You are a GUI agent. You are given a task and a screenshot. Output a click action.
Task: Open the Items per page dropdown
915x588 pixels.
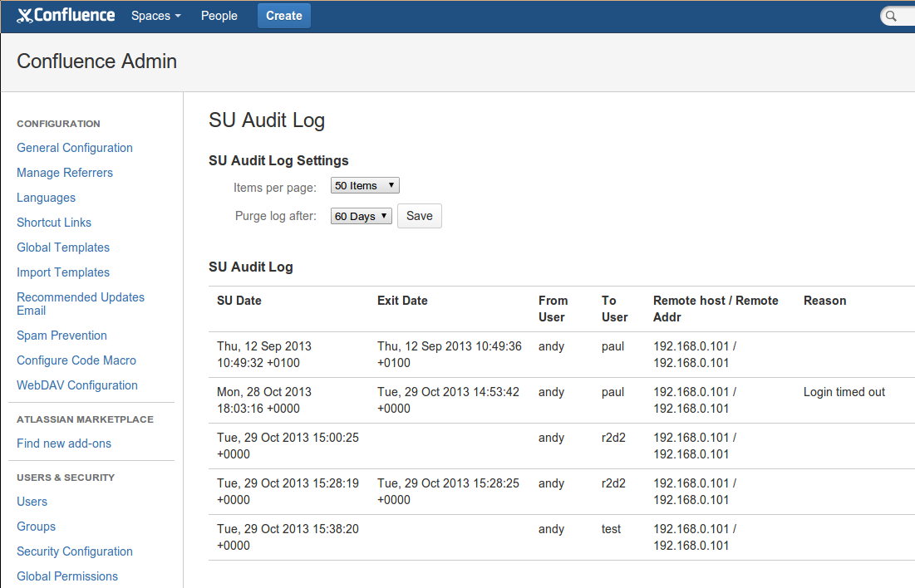click(365, 185)
